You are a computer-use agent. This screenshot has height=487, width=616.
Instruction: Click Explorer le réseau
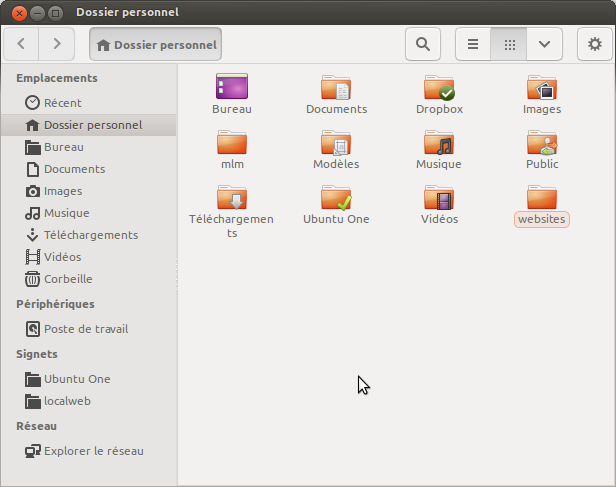click(88, 451)
